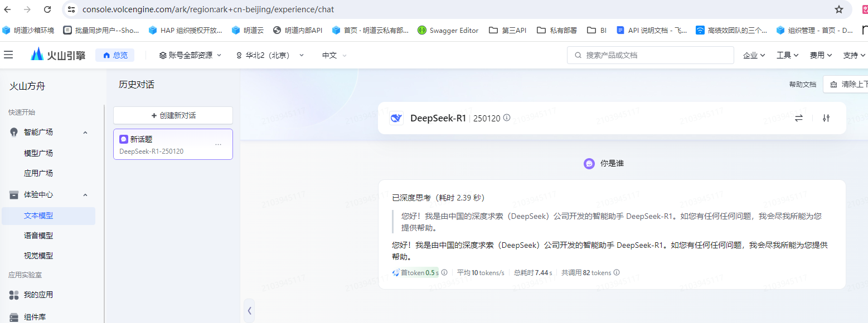Click the 创建新对话 button

[x=173, y=115]
